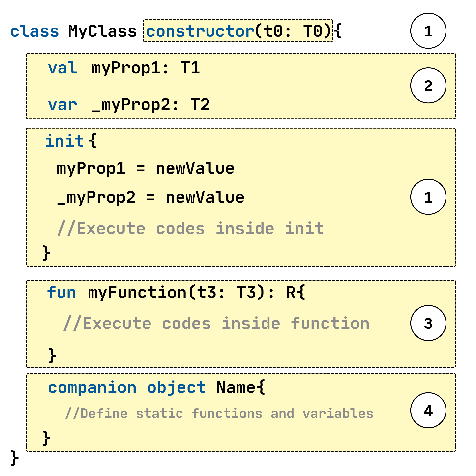Select the "t3: T3" function parameter
Viewport: 476px width, 476px height.
(226, 293)
